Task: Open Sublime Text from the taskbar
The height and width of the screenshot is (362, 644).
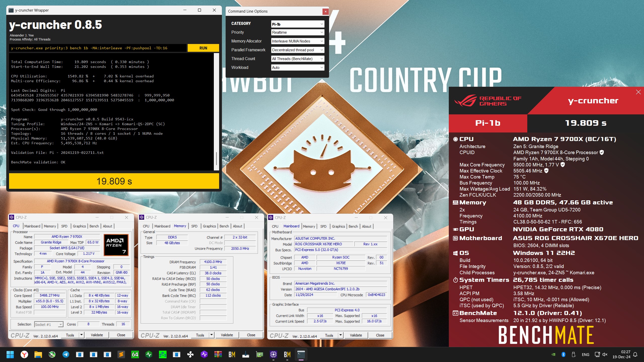Action: (121, 354)
